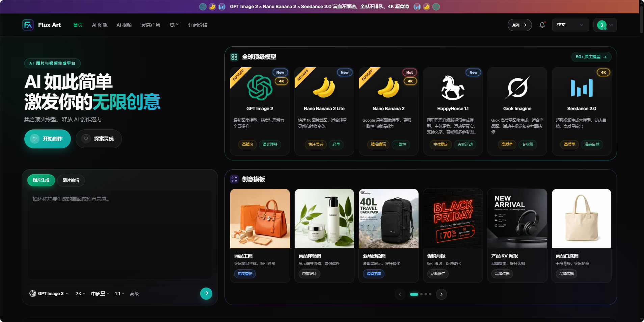Click the GPT Image 2 model logo

(260, 88)
